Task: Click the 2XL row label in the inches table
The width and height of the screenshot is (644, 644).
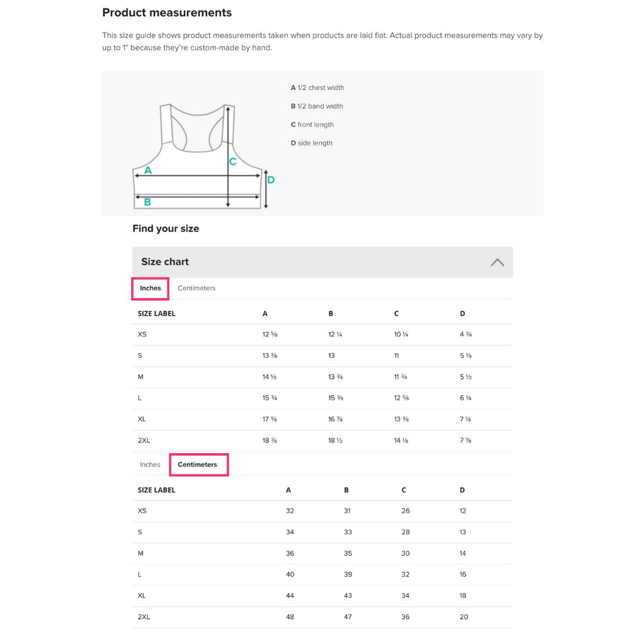Action: point(144,441)
